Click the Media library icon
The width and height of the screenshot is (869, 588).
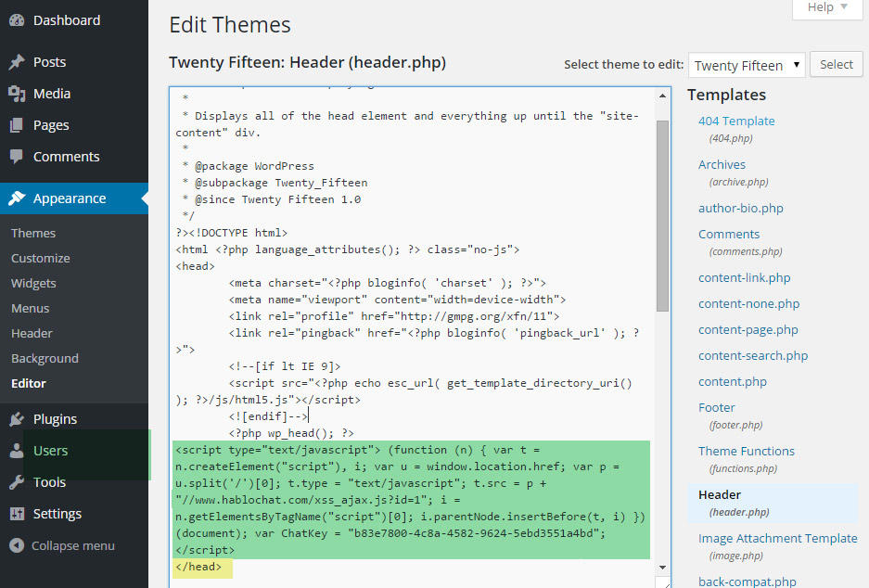(17, 94)
